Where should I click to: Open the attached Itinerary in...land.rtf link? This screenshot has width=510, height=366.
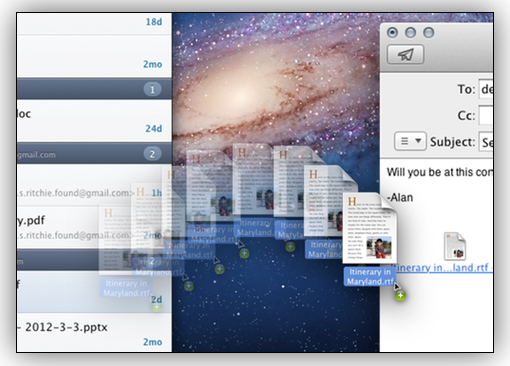click(441, 267)
